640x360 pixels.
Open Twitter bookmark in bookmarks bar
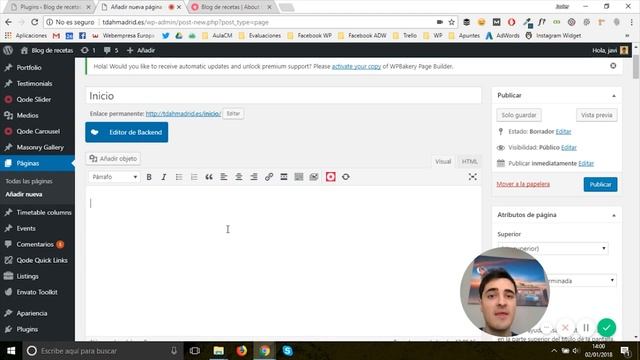[x=165, y=36]
